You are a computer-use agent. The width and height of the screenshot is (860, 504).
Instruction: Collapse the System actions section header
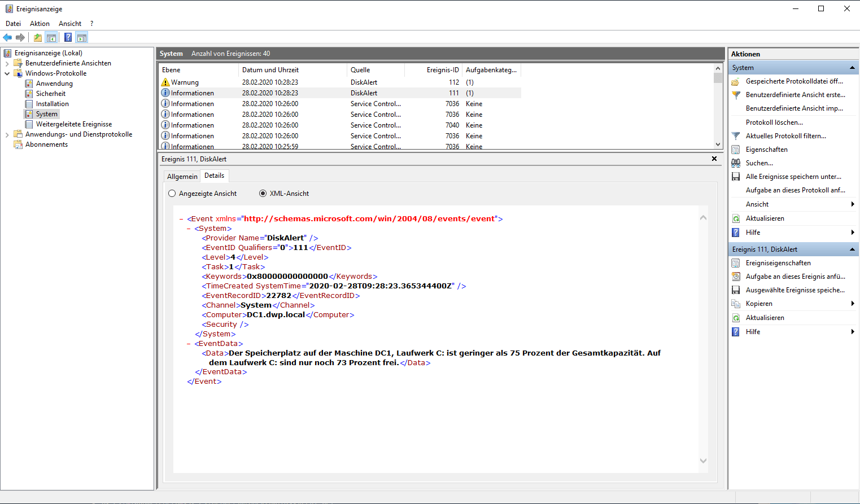pos(852,68)
